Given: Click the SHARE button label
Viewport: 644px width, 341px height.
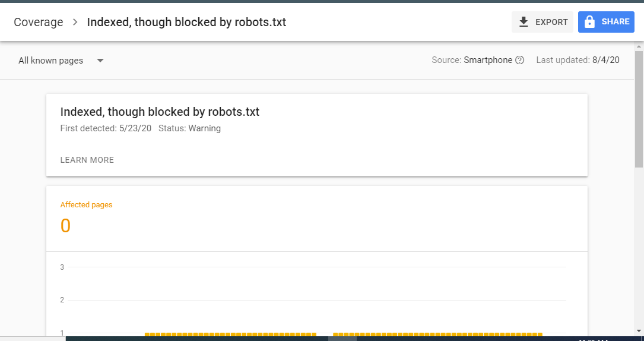Looking at the screenshot, I should click(x=616, y=22).
